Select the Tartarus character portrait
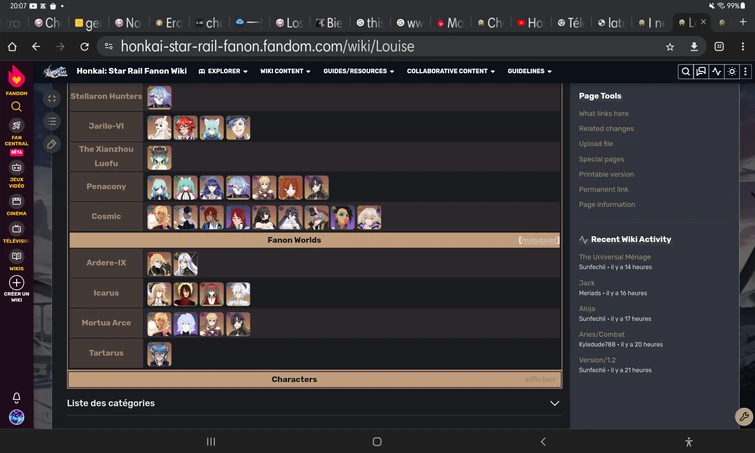Image resolution: width=755 pixels, height=453 pixels. 159,354
